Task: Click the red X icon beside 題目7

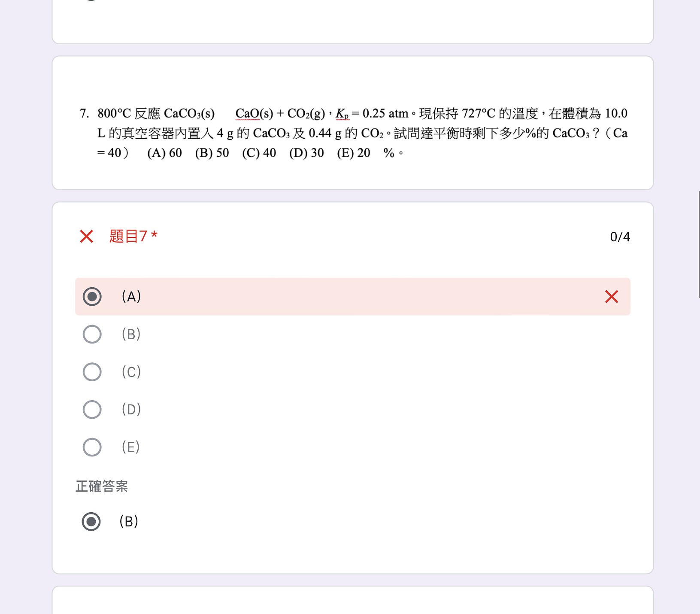Action: (86, 236)
